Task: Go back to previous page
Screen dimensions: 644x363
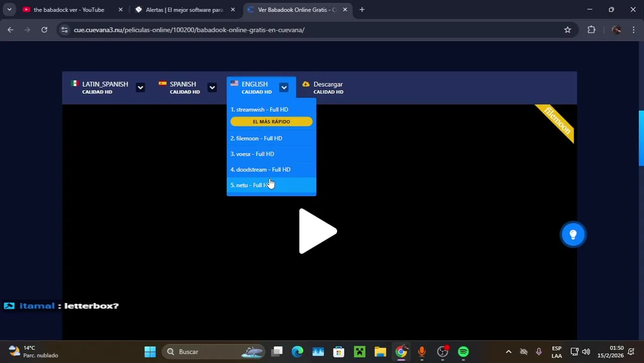Action: coord(11,30)
